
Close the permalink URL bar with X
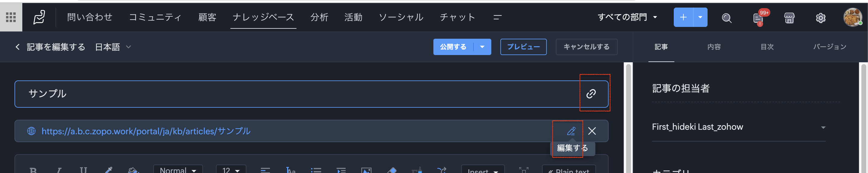tap(592, 131)
